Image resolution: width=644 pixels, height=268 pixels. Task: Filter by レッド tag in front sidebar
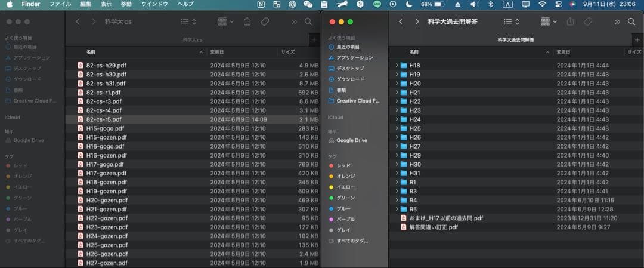click(339, 165)
